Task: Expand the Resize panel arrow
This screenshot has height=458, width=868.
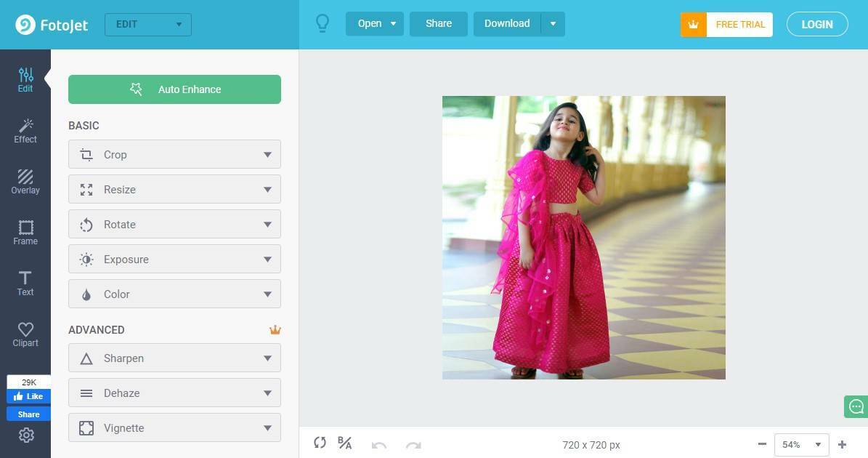Action: click(x=267, y=190)
